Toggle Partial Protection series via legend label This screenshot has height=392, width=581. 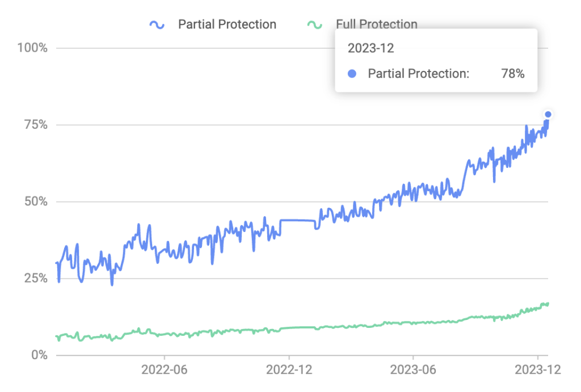227,24
